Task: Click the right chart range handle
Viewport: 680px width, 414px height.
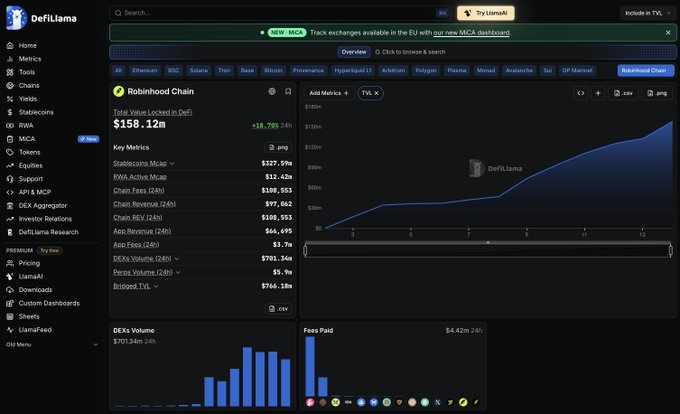Action: pos(671,251)
